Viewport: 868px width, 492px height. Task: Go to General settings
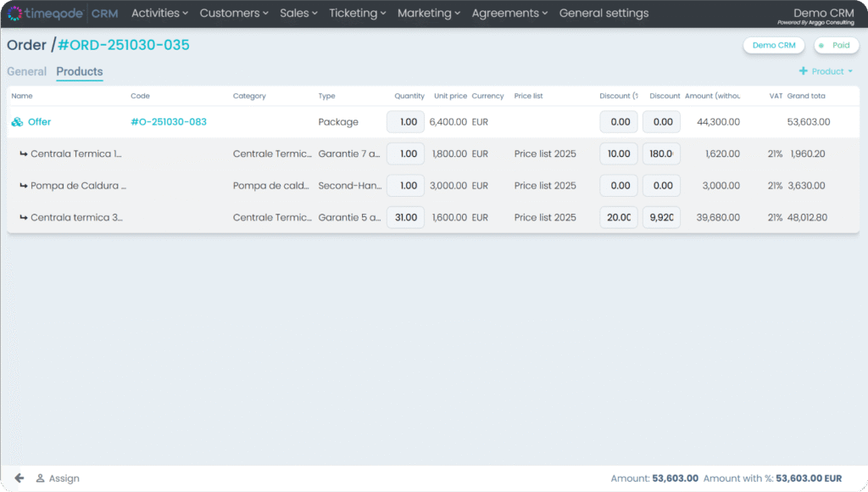tap(604, 14)
